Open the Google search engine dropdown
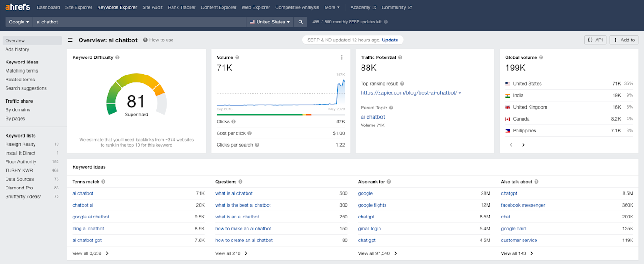The image size is (644, 264). (x=19, y=22)
